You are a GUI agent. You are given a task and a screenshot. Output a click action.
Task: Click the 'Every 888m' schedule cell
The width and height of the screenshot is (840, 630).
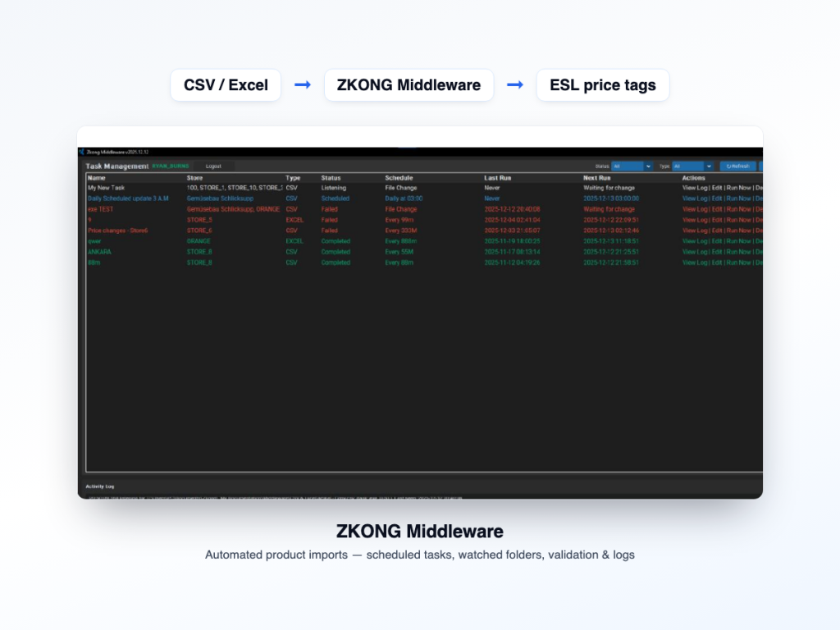point(400,242)
